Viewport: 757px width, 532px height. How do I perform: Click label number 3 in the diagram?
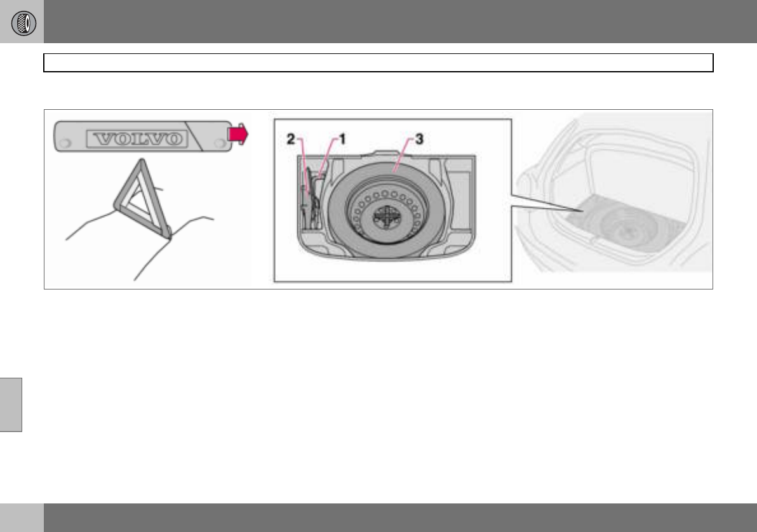tap(419, 139)
